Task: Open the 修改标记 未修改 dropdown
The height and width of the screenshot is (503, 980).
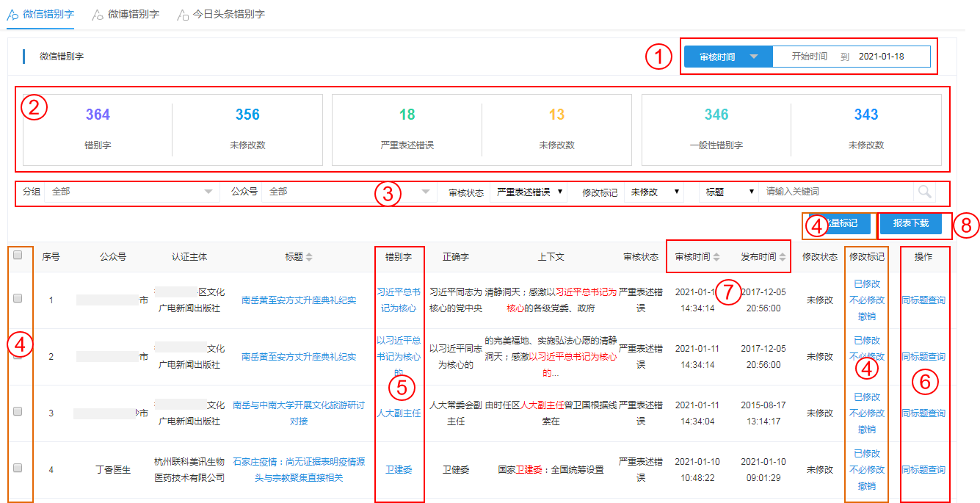Action: [x=653, y=192]
